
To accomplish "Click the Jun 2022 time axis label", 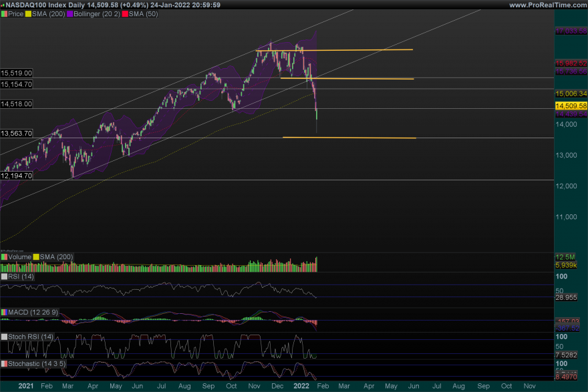I will click(414, 386).
